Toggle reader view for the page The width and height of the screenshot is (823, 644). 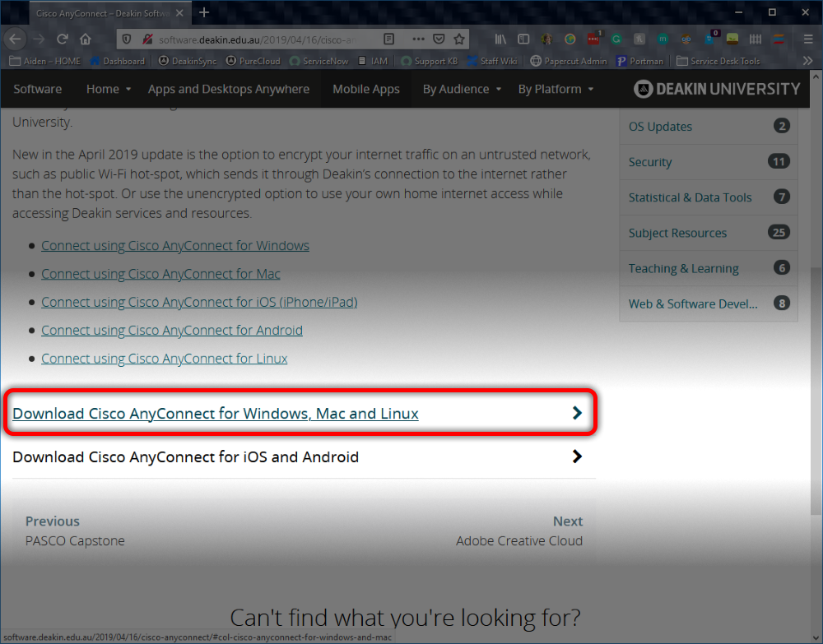(389, 39)
